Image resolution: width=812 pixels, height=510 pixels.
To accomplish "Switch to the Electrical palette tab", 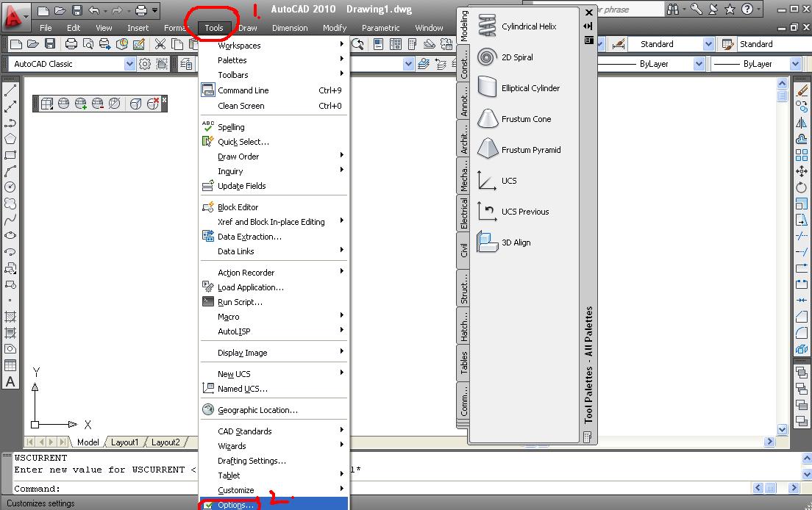I will click(464, 212).
